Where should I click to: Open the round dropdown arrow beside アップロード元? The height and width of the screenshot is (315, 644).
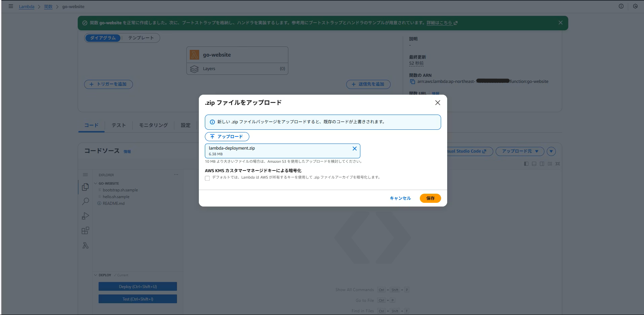point(551,151)
